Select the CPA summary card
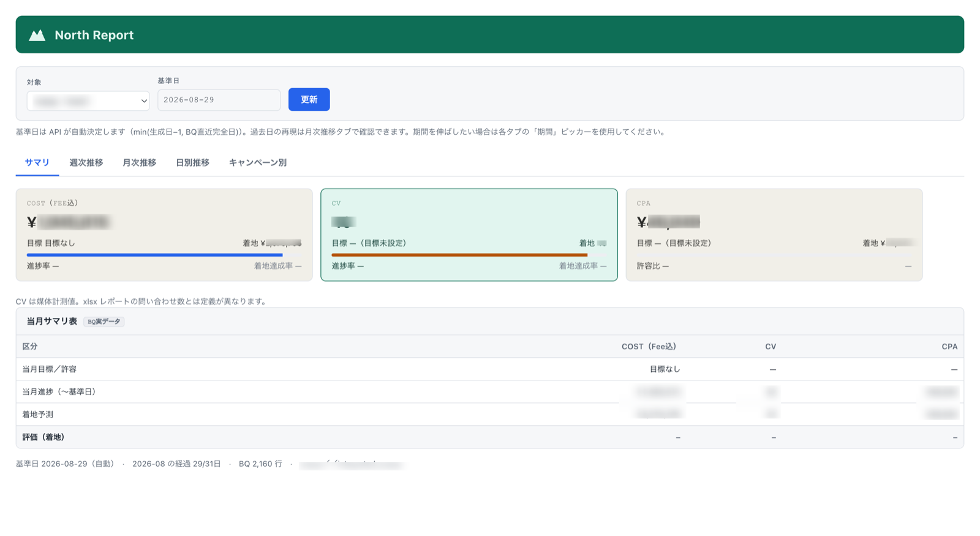 774,235
